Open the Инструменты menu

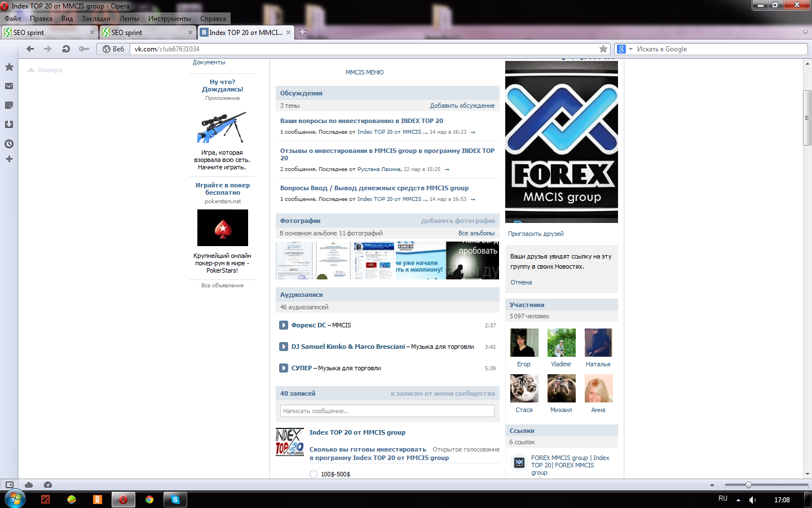(170, 19)
